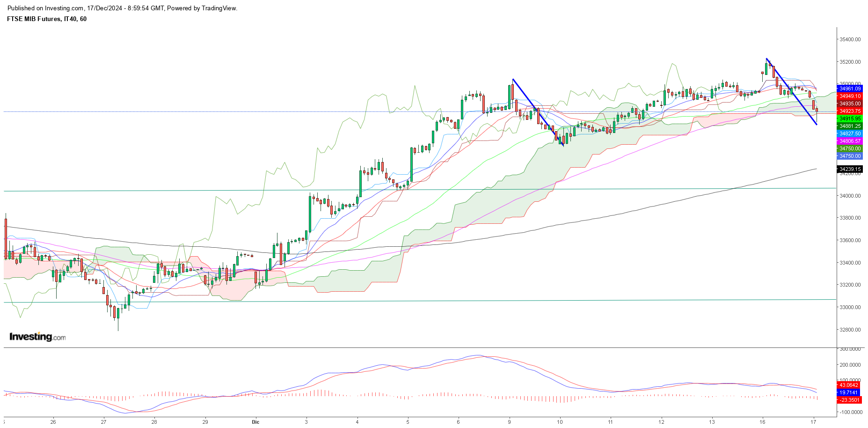Image resolution: width=868 pixels, height=428 pixels.
Task: Click the date label 13 on time axis
Action: [x=712, y=422]
